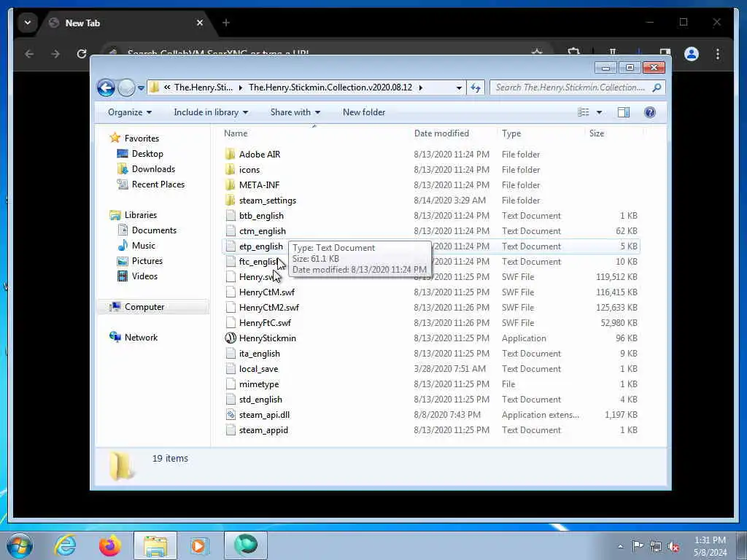Viewport: 747px width, 560px height.
Task: Open the Share with menu
Action: pyautogui.click(x=295, y=112)
